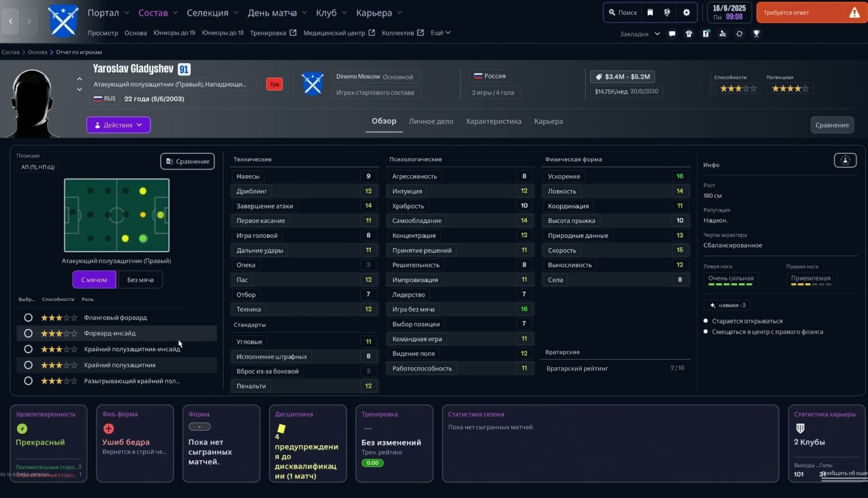Expand the Действия dropdown button
Image resolution: width=868 pixels, height=498 pixels.
pyautogui.click(x=118, y=125)
